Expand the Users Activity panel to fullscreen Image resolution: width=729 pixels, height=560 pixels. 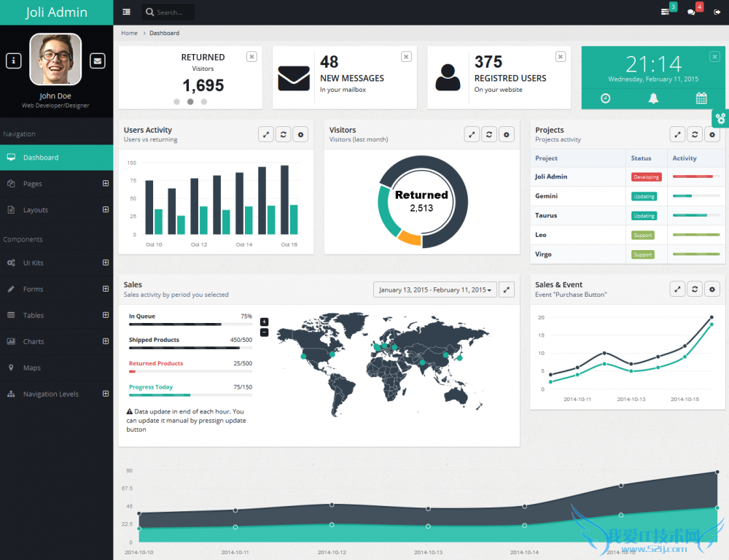point(265,134)
